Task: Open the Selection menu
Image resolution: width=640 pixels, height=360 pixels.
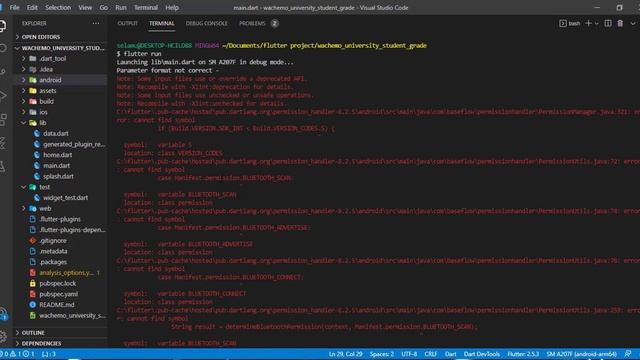Action: coord(58,7)
